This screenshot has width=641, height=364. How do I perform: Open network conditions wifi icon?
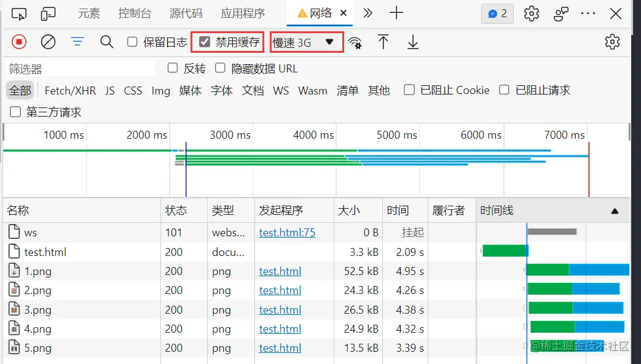[x=355, y=42]
